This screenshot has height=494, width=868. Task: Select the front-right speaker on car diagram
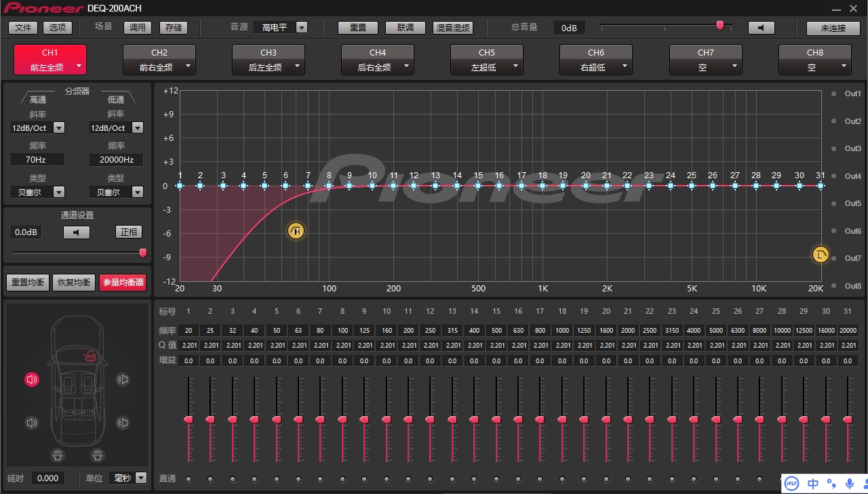tap(122, 379)
